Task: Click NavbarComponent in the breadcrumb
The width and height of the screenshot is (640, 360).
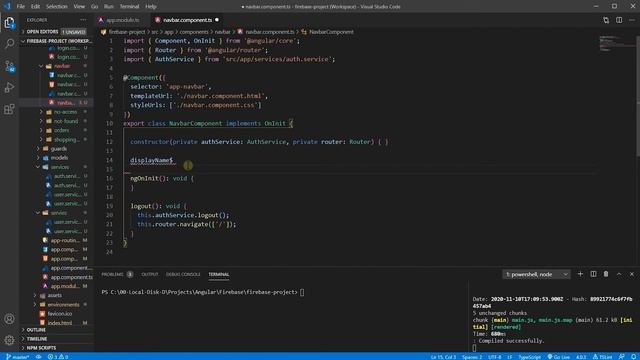Action: pyautogui.click(x=331, y=32)
